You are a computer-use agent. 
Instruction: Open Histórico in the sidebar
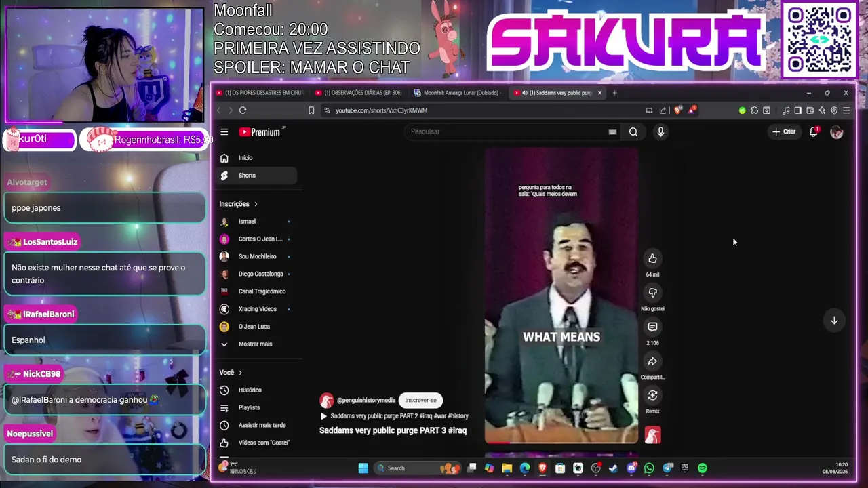[258, 390]
